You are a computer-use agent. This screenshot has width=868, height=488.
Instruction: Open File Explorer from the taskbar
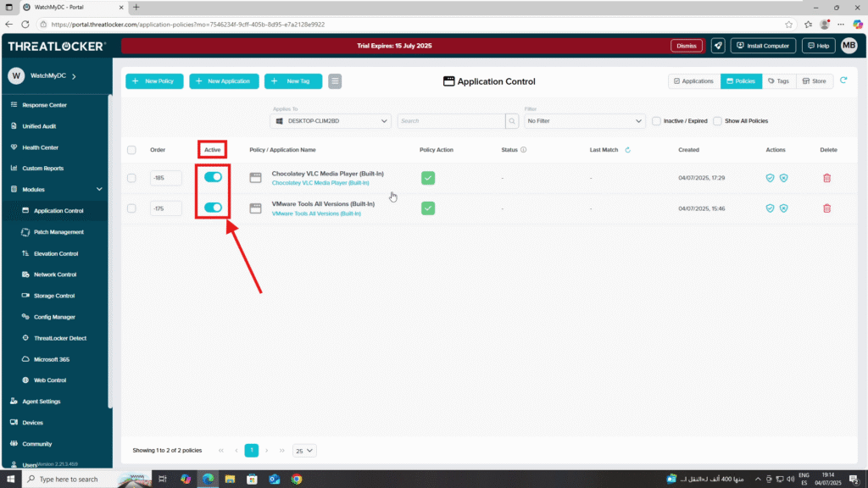point(230,480)
